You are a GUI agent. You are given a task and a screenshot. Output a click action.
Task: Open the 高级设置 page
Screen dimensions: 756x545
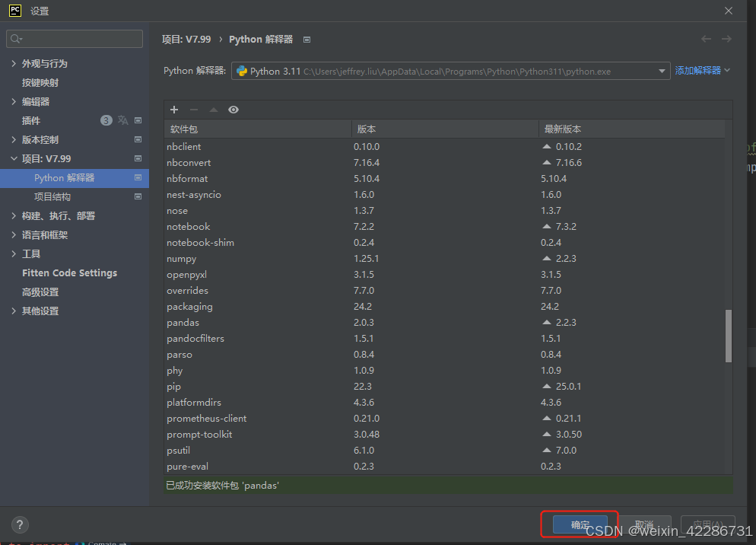40,292
